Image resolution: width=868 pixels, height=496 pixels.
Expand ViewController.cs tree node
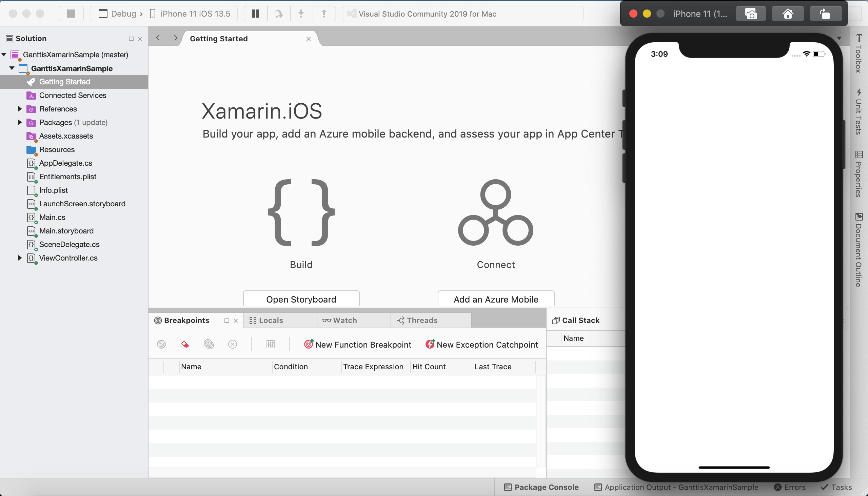[20, 258]
